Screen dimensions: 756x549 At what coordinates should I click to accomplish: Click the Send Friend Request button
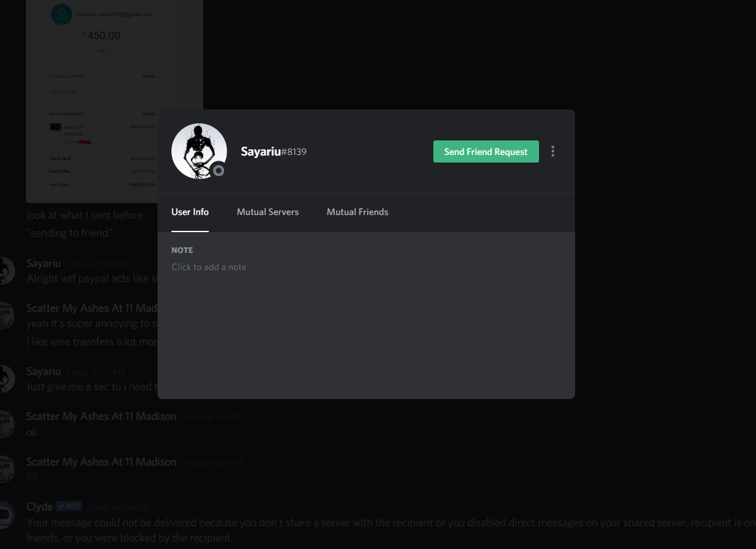click(486, 151)
